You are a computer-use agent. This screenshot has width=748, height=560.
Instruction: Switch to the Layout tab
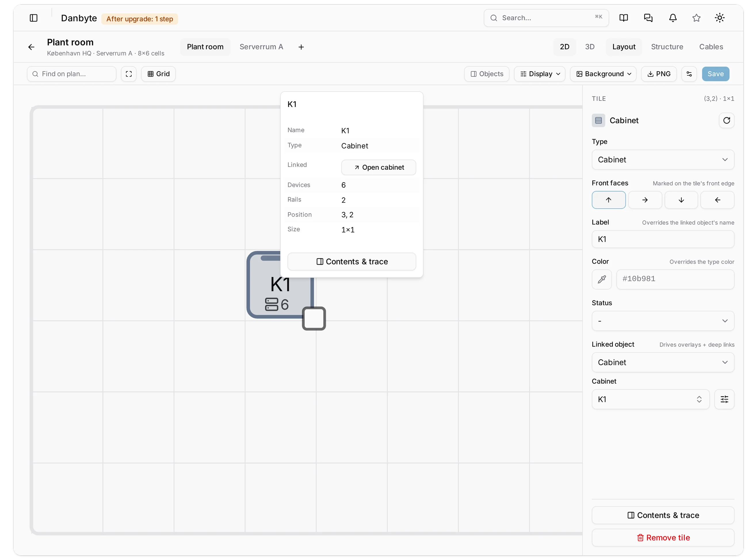coord(623,47)
